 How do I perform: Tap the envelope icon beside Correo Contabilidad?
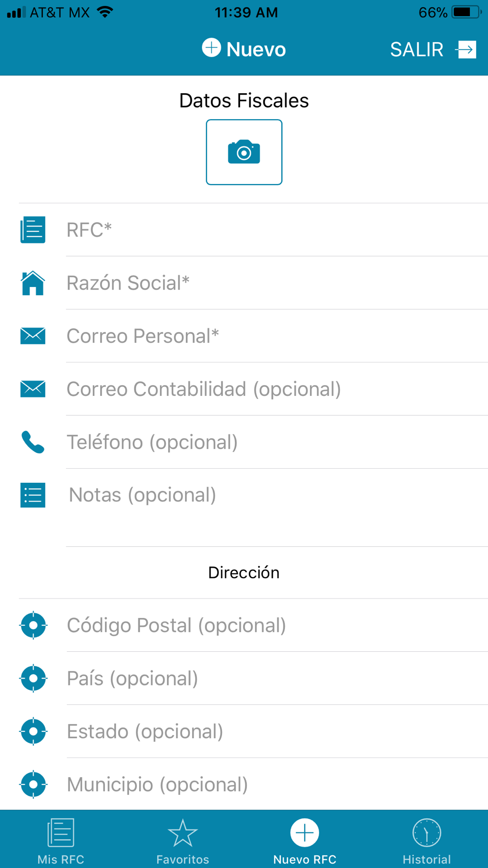tap(33, 389)
